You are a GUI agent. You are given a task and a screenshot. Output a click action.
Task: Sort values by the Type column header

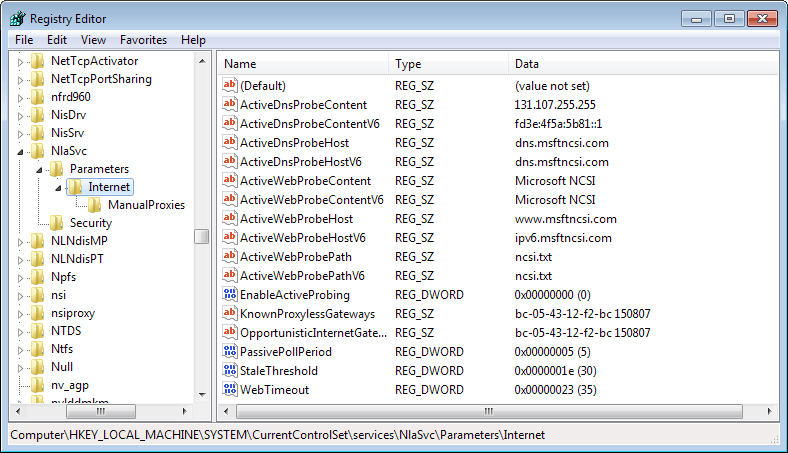coord(449,64)
